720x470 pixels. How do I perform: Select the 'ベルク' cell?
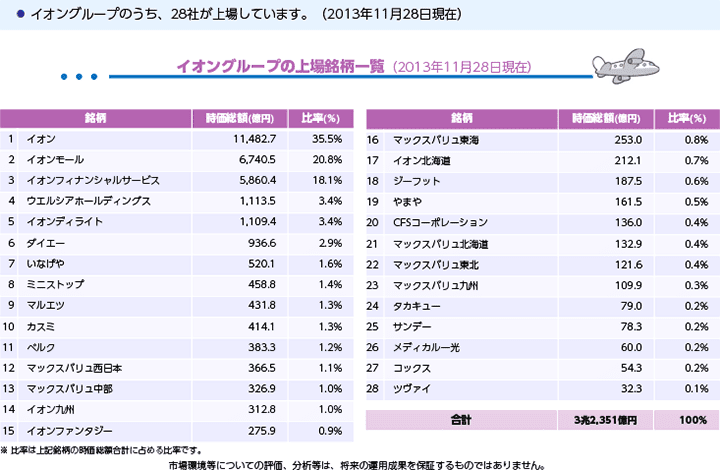click(40, 347)
